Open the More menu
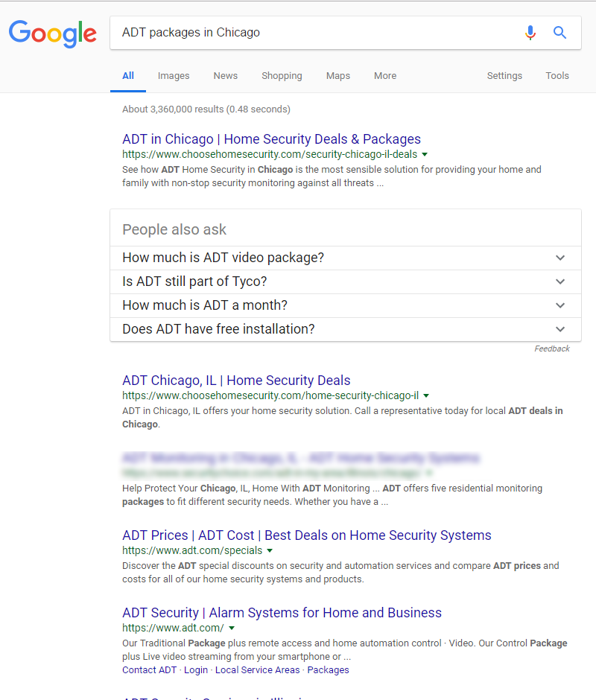 click(384, 75)
